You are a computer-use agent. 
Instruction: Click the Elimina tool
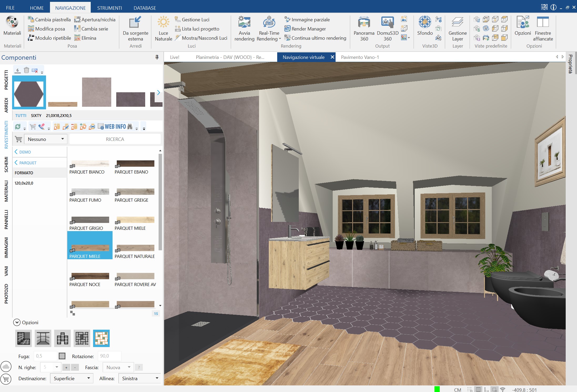85,38
